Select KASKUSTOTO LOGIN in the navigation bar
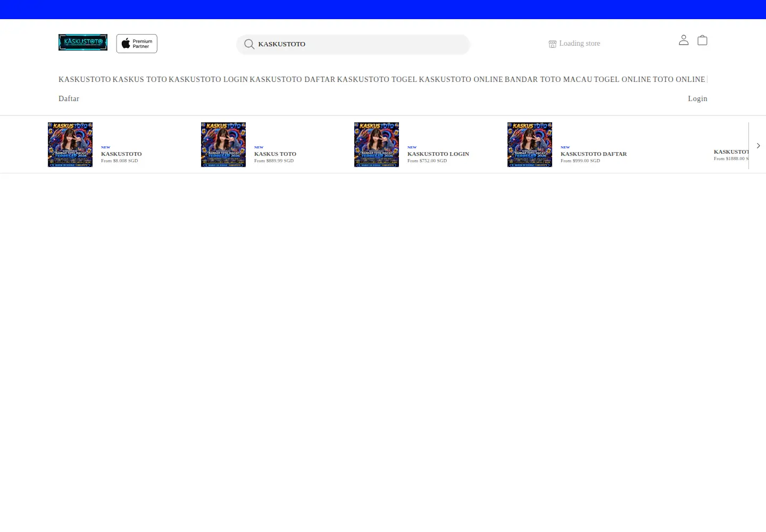The height and width of the screenshot is (532, 766). tap(209, 79)
